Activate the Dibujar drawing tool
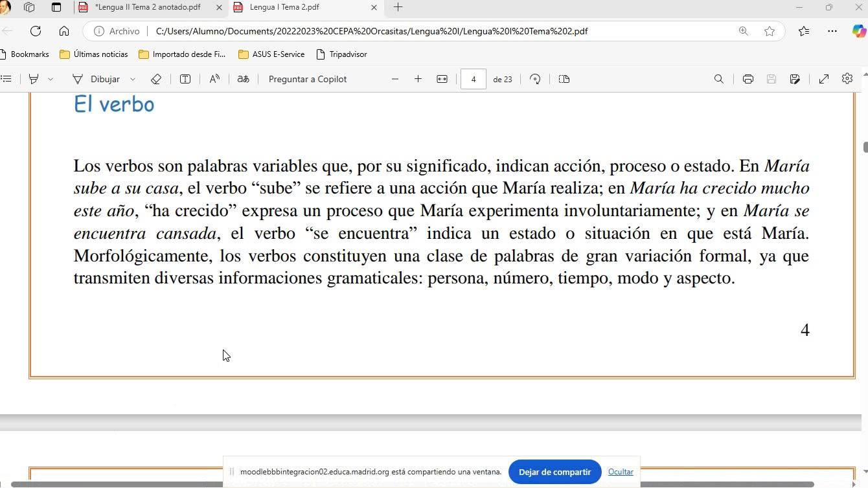This screenshot has height=488, width=868. click(x=96, y=79)
